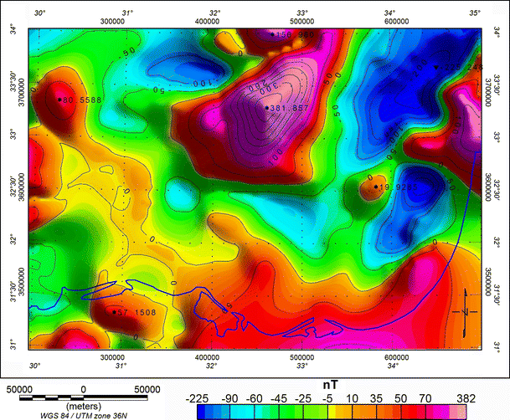Image resolution: width=510 pixels, height=420 pixels.
Task: Click the 57.1508 anomaly point label
Action: click(137, 312)
